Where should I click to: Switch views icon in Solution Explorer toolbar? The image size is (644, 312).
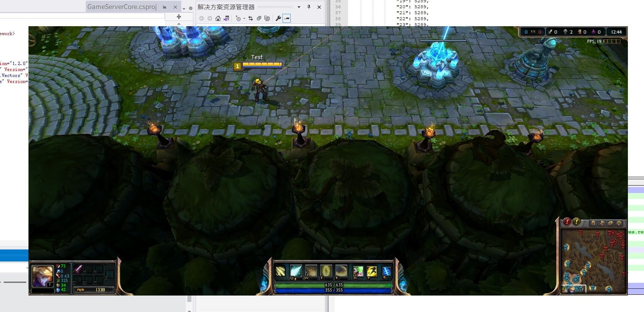[x=226, y=18]
